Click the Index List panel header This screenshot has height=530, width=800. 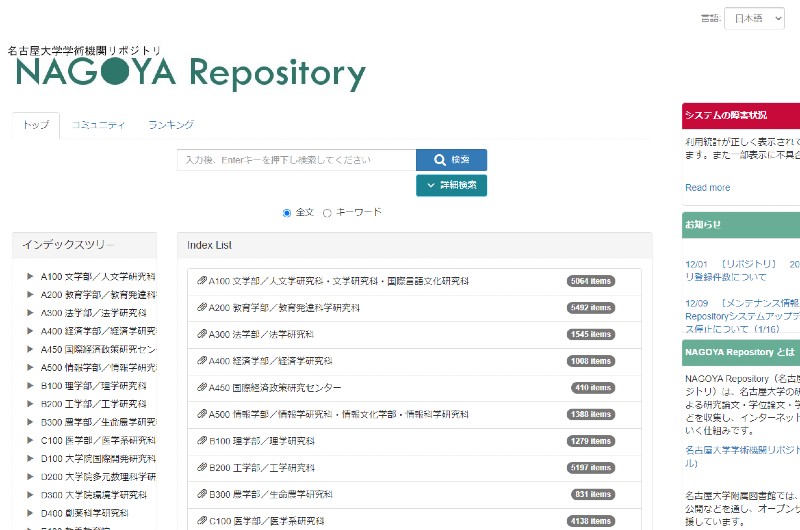(414, 245)
